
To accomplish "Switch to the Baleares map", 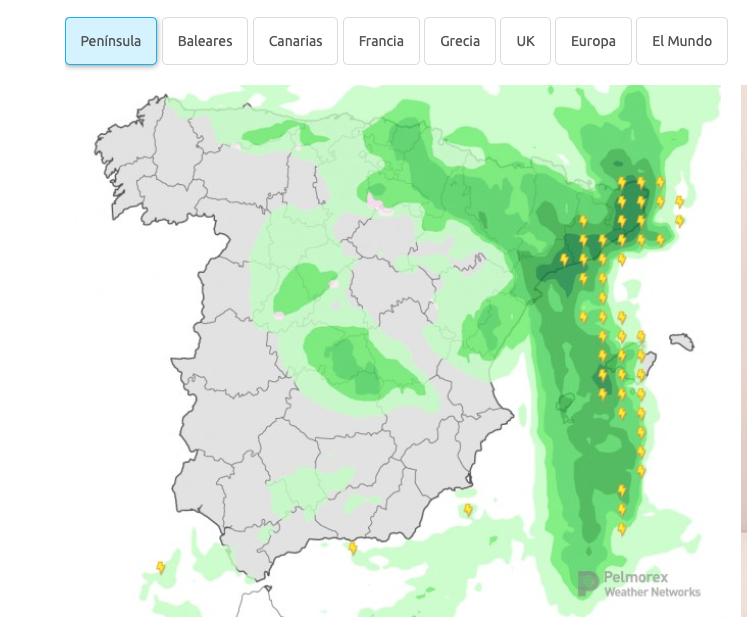I will click(205, 41).
